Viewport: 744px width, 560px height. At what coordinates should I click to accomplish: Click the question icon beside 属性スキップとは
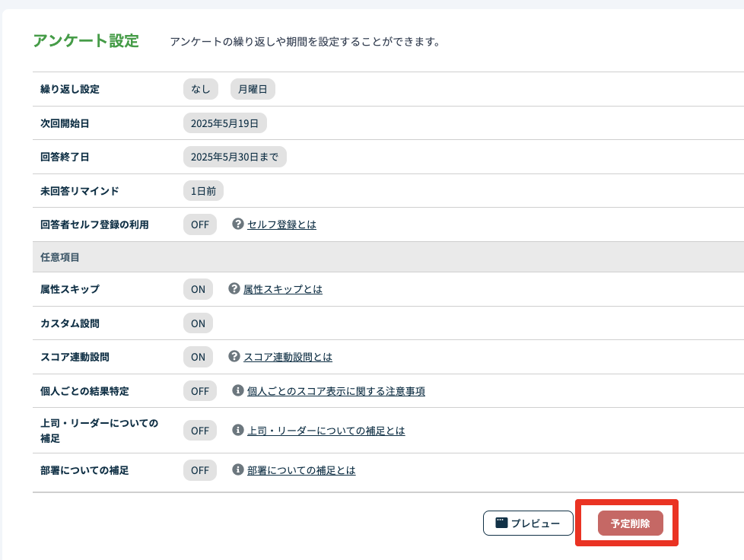(x=234, y=289)
